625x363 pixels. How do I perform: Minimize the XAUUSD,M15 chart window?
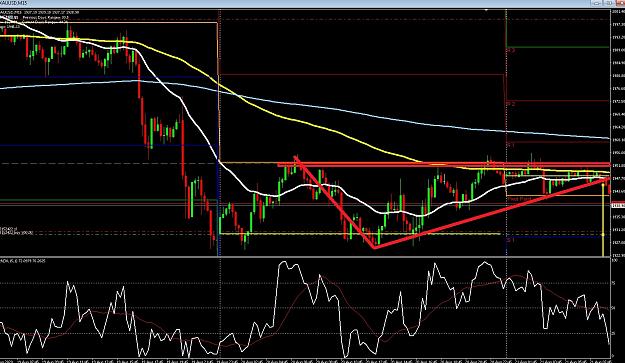point(597,3)
